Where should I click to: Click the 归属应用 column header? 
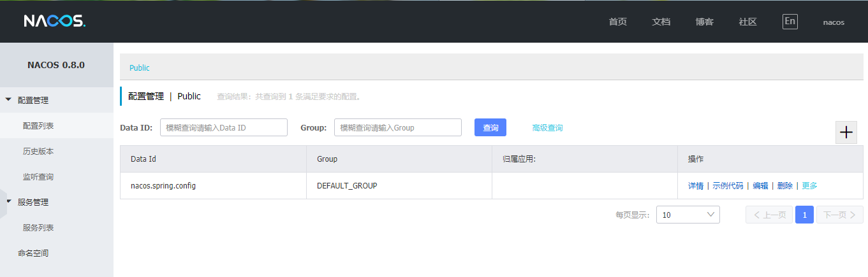pyautogui.click(x=585, y=159)
